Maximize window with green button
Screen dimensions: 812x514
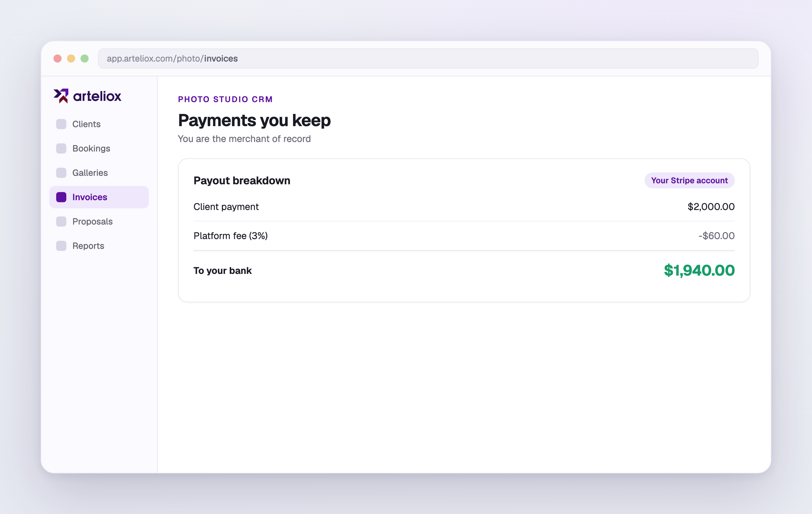(85, 59)
